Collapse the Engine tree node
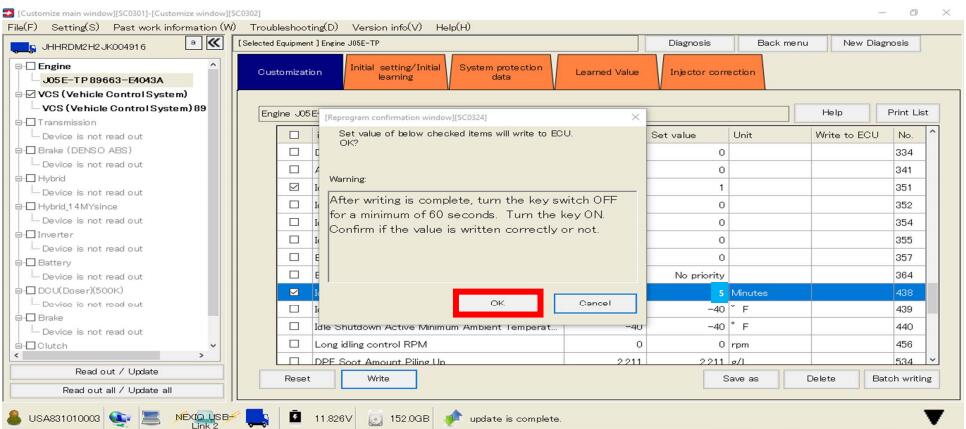Screen dimensions: 966x429 tap(19, 66)
